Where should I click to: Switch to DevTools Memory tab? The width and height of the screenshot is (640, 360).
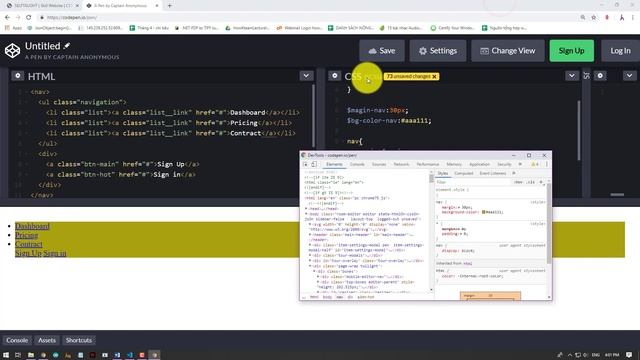(454, 164)
